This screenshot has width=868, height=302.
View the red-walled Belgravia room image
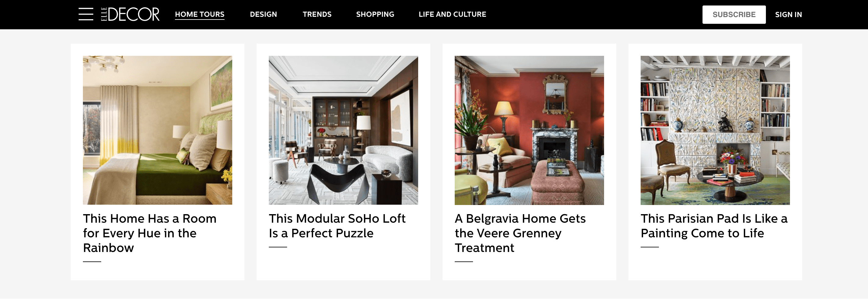click(529, 130)
